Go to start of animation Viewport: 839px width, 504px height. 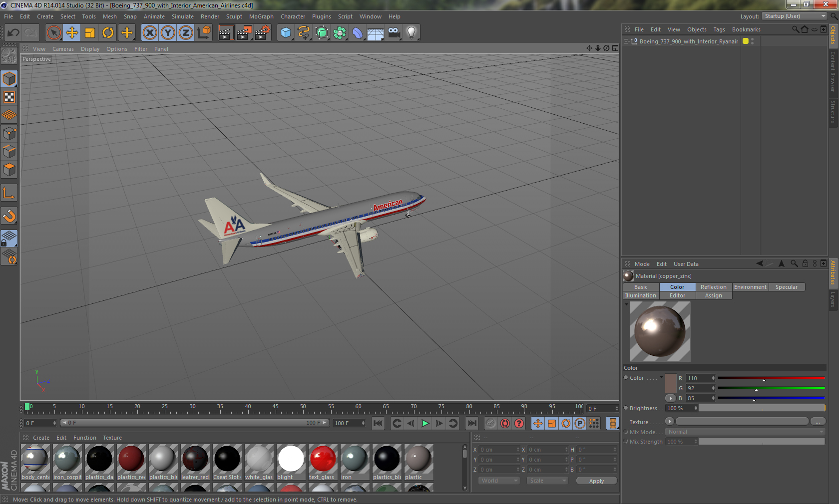point(378,423)
